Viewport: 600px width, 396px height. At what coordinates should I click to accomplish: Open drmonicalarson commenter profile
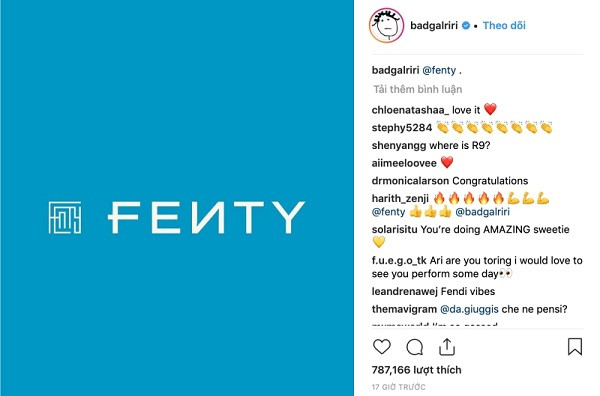tap(411, 181)
